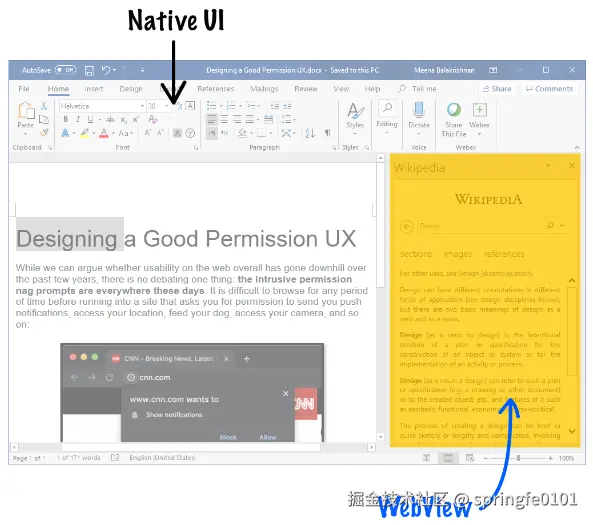
Task: Apply Bold formatting
Action: click(66, 119)
